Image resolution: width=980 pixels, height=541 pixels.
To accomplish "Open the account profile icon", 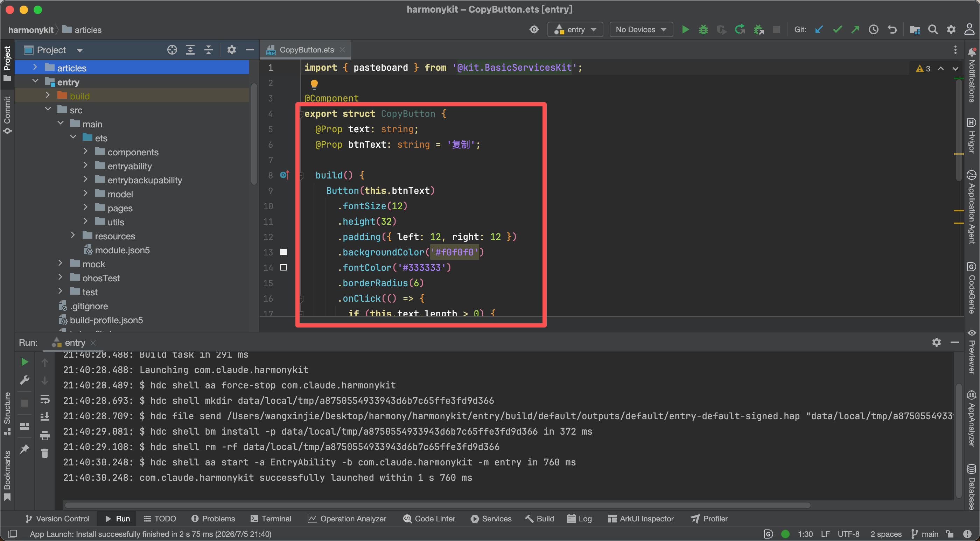I will click(x=969, y=29).
